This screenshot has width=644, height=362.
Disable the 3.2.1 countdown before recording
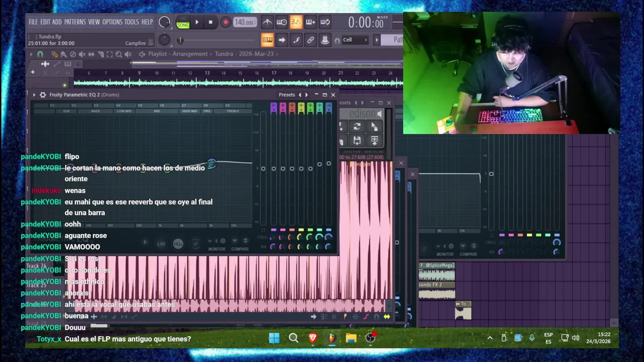coord(296,22)
